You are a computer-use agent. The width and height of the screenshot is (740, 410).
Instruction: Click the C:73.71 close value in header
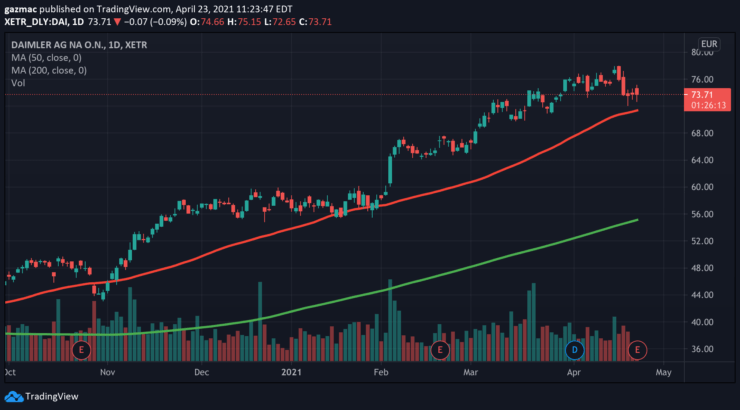click(315, 22)
